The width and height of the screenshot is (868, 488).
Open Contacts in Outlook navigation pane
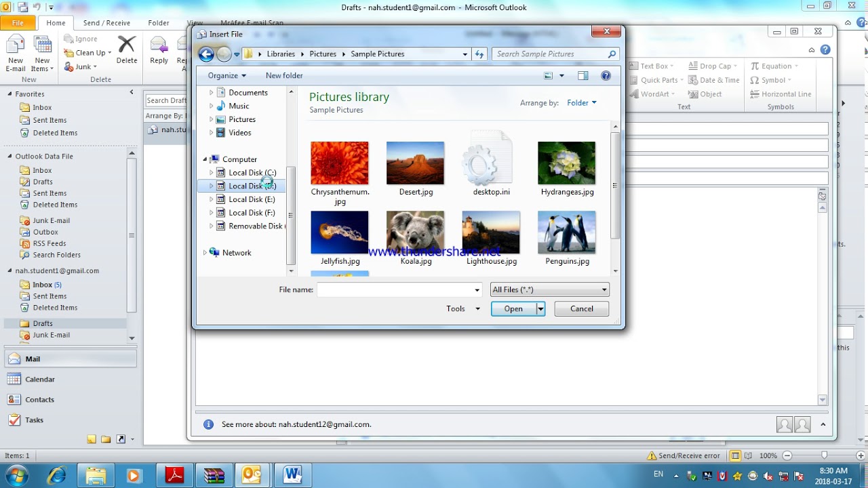click(69, 400)
